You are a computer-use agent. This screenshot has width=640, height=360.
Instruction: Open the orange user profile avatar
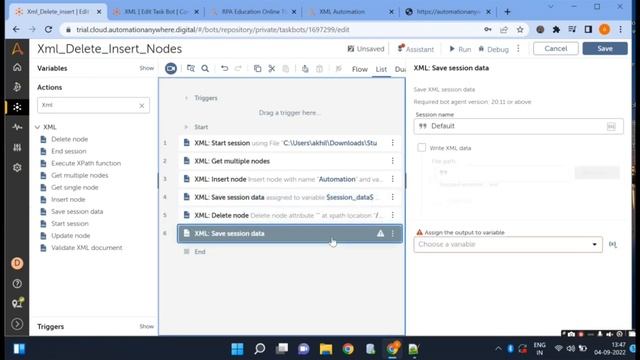point(17,263)
